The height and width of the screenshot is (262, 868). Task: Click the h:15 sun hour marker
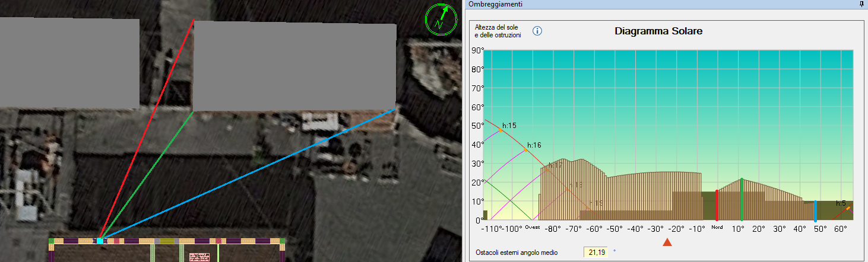tap(501, 130)
